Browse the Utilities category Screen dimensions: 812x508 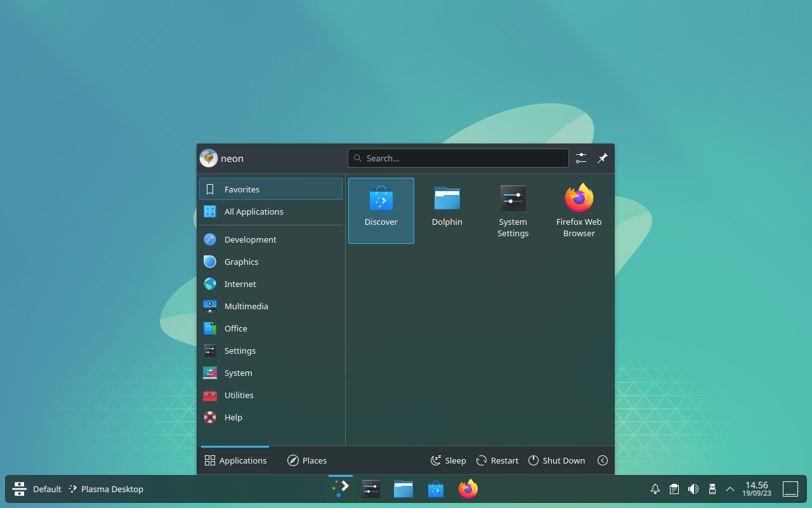pos(239,395)
